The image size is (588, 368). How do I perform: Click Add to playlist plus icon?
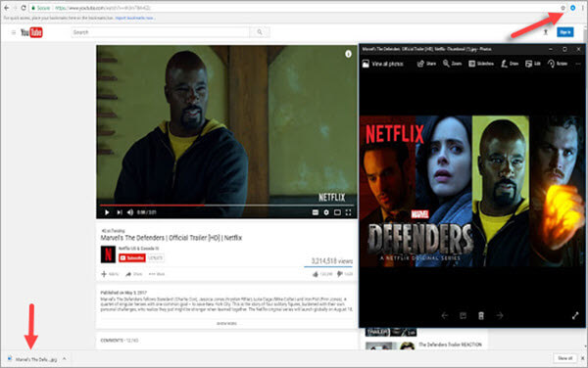click(x=110, y=274)
